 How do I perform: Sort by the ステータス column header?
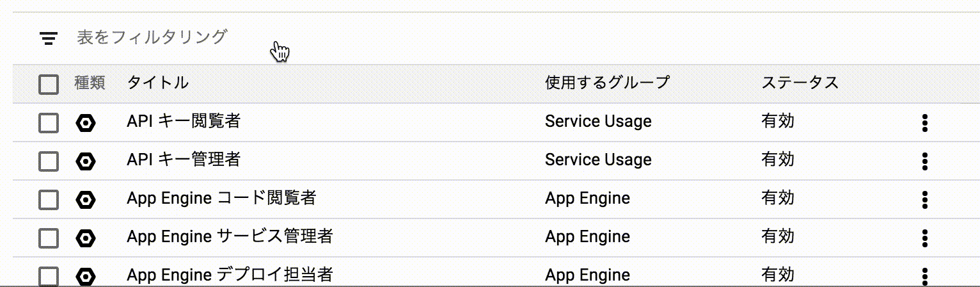coord(800,83)
